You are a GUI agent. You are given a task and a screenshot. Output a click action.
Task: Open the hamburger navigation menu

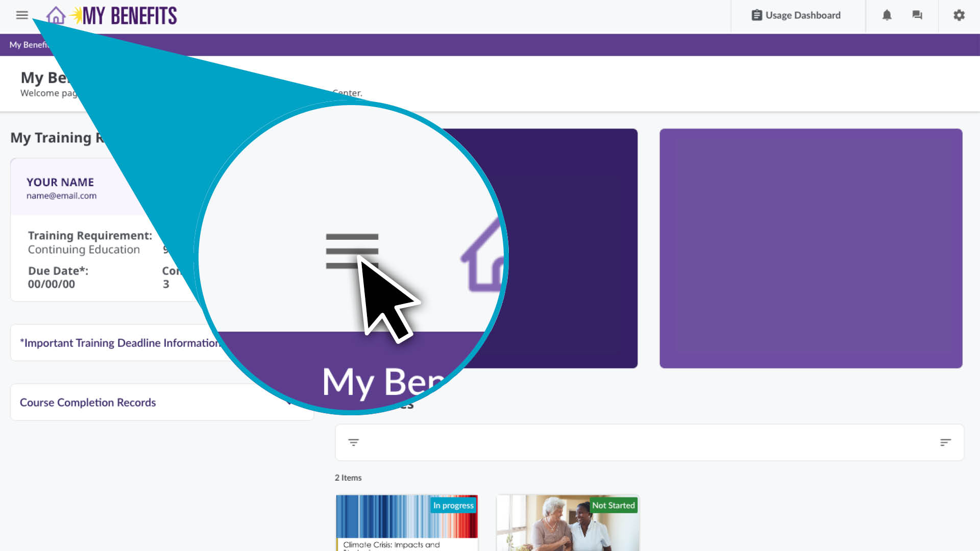pos(22,15)
